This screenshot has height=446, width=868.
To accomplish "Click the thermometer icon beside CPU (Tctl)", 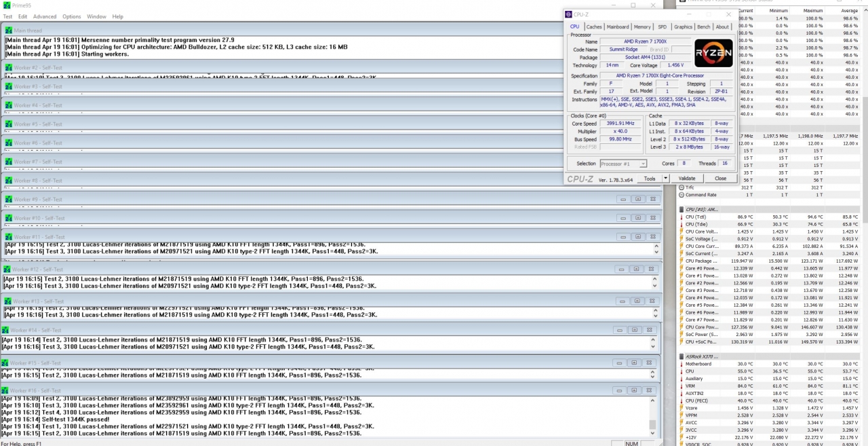I will pos(682,217).
